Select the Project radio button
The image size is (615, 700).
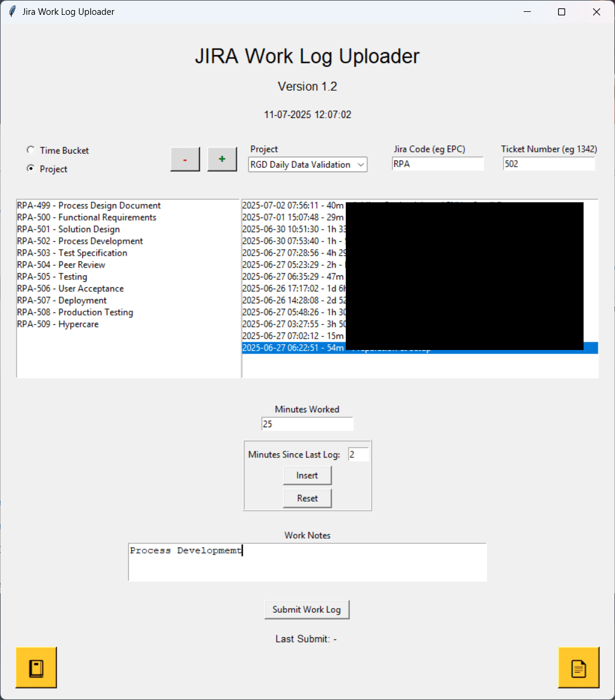(x=30, y=169)
